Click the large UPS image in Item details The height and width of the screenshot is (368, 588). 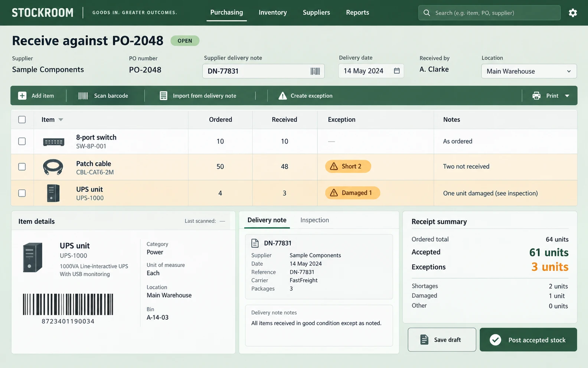tap(33, 257)
